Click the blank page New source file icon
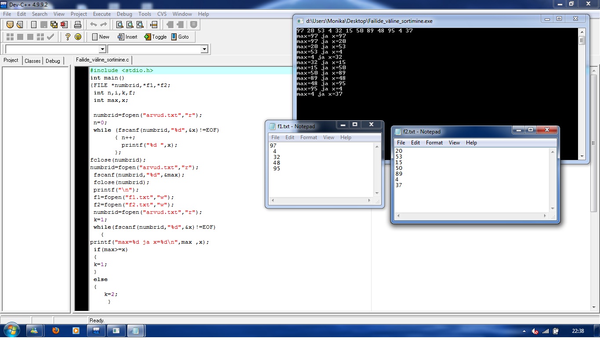 click(34, 25)
